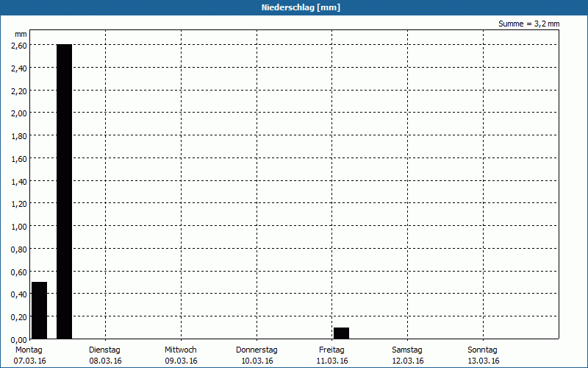Click the 0,60 y-axis value
This screenshot has height=368, width=588.
click(19, 272)
